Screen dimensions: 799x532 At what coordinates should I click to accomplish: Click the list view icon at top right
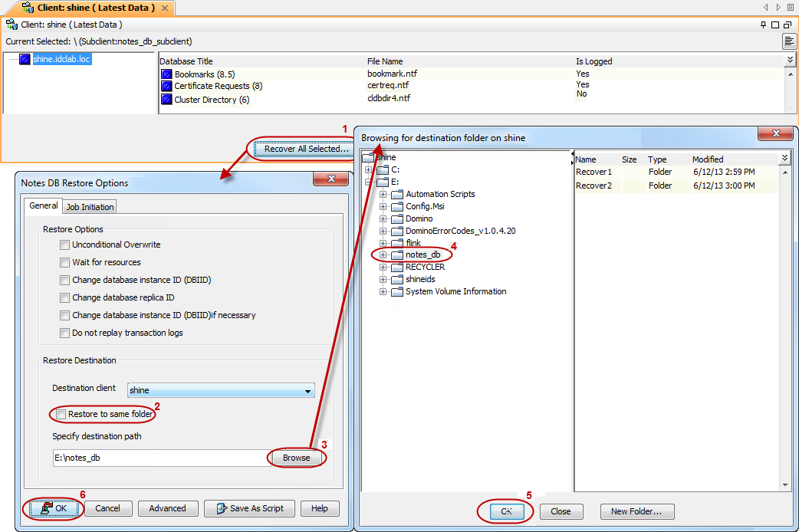coord(788,41)
